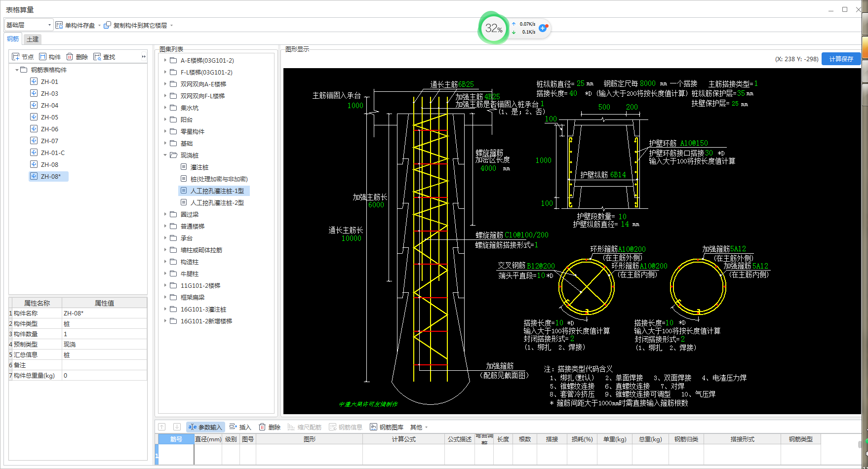Collapse the 钢筋表格构件 tree root

tap(17, 70)
